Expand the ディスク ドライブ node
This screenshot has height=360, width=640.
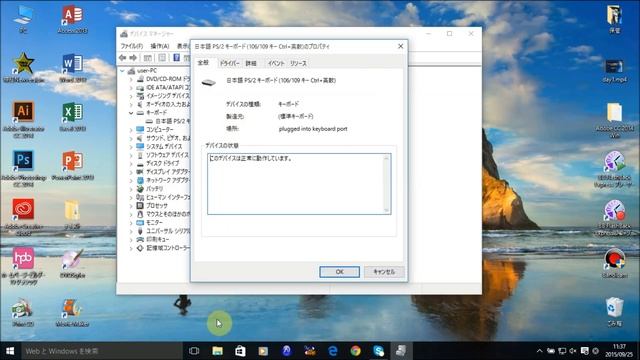(x=131, y=163)
